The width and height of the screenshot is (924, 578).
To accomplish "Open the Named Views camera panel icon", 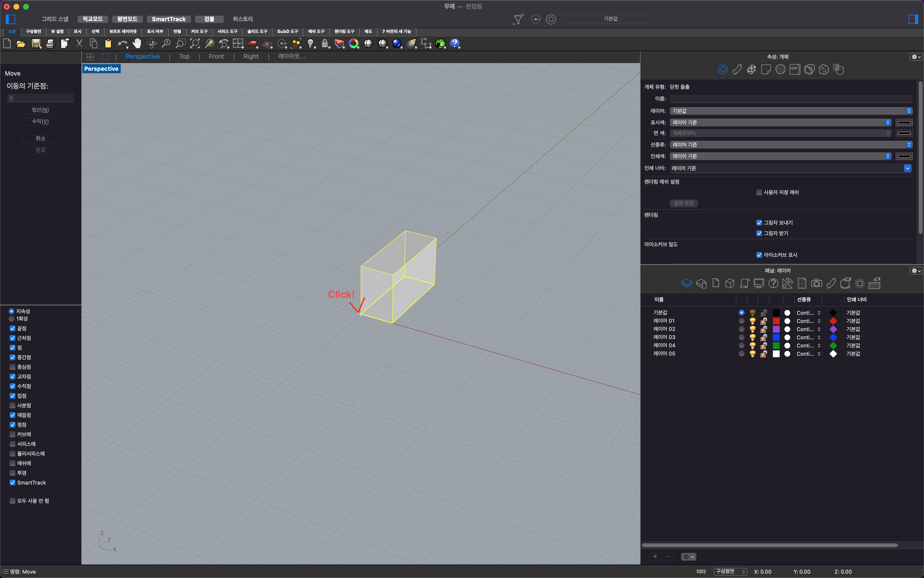I will 816,283.
